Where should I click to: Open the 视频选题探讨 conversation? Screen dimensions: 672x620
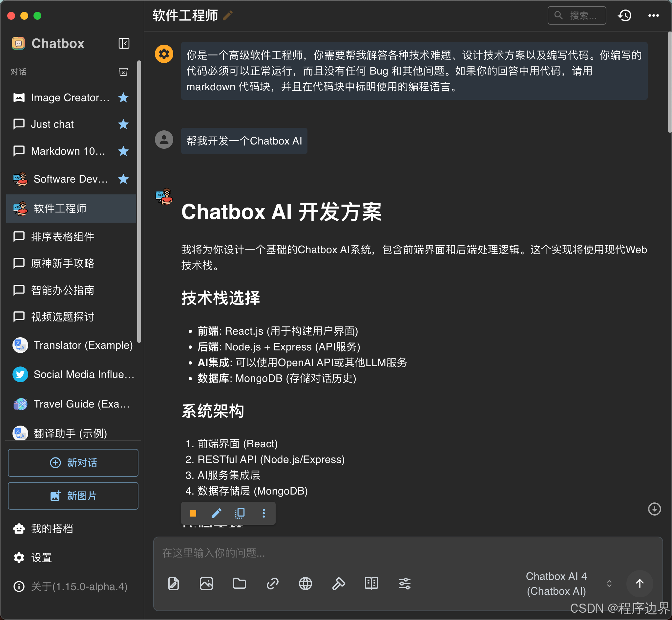point(71,316)
